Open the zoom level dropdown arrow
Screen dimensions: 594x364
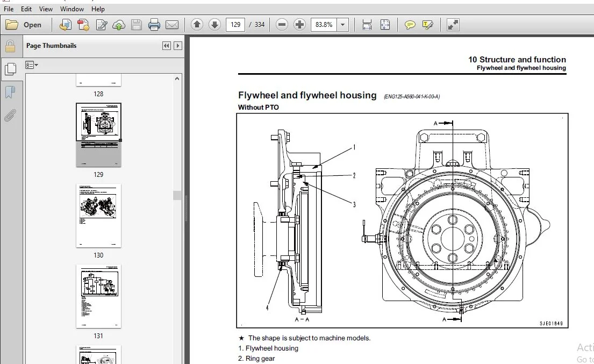pos(343,25)
